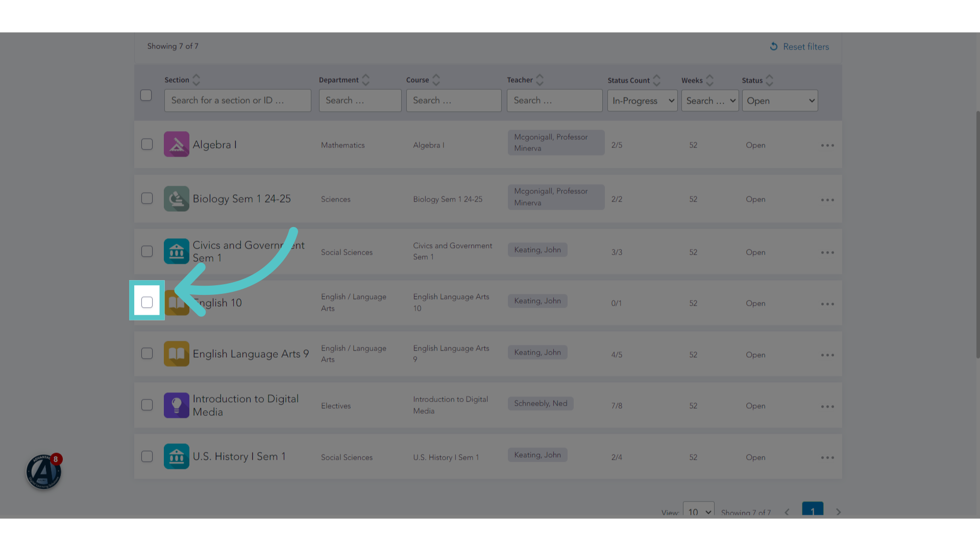Open the In-Progress status count dropdown
The height and width of the screenshot is (551, 980).
(642, 101)
